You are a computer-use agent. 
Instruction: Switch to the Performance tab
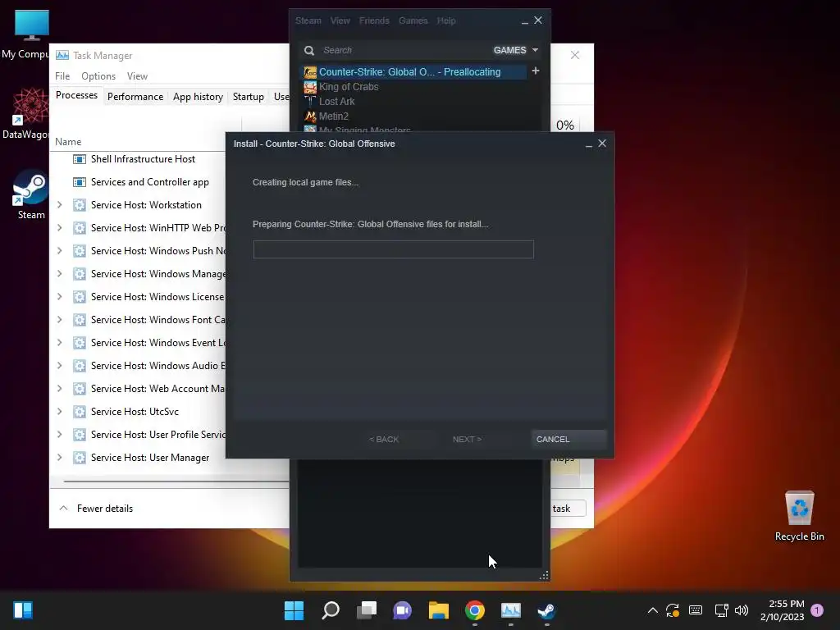click(x=135, y=97)
